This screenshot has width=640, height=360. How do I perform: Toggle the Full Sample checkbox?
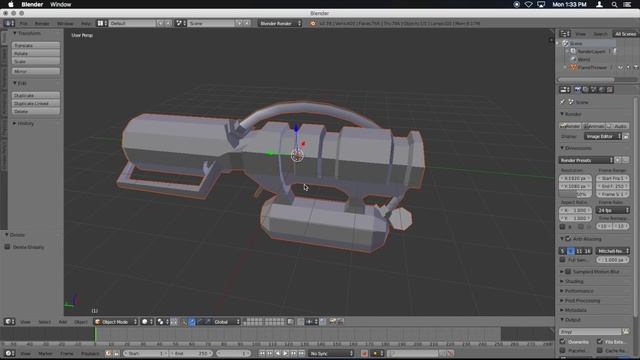point(563,260)
